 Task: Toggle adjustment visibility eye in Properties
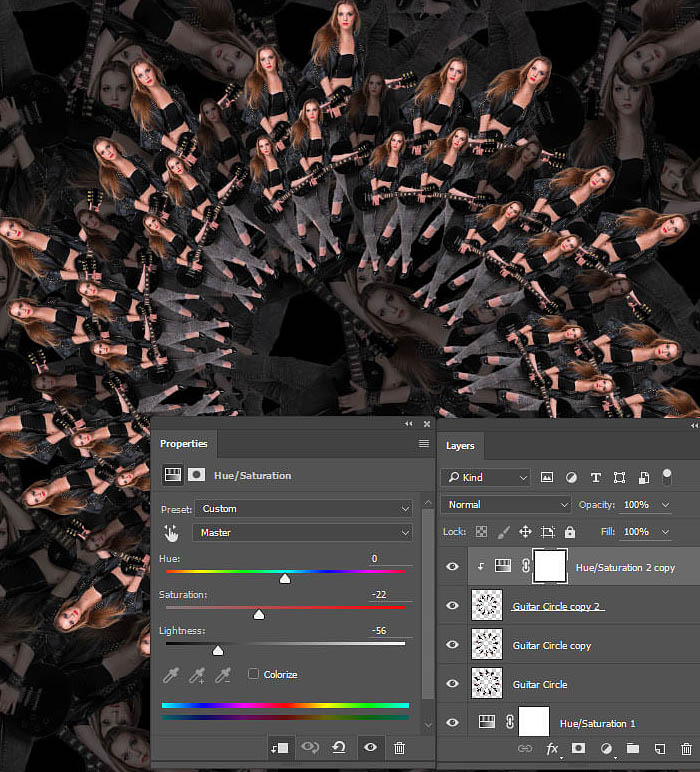click(370, 747)
